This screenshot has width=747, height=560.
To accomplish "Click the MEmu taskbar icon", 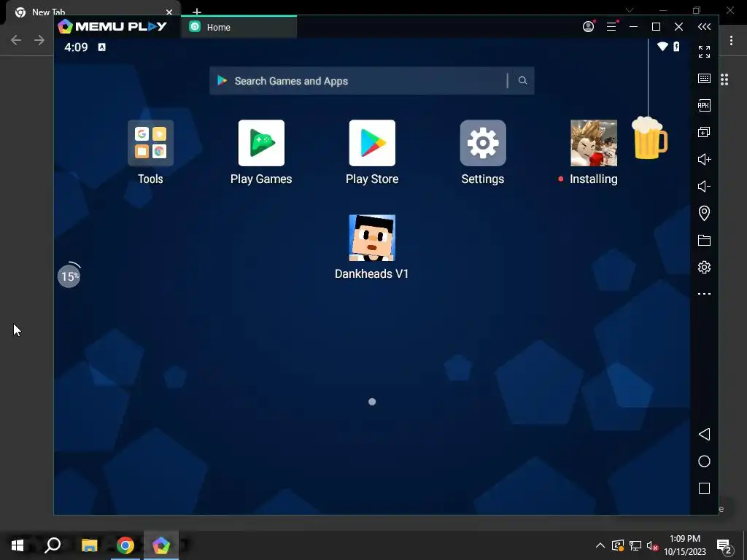I will pyautogui.click(x=161, y=545).
